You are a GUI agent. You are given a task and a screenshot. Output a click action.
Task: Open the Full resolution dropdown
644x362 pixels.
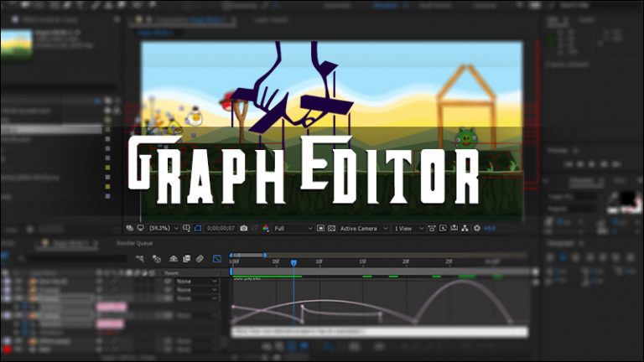(x=293, y=228)
